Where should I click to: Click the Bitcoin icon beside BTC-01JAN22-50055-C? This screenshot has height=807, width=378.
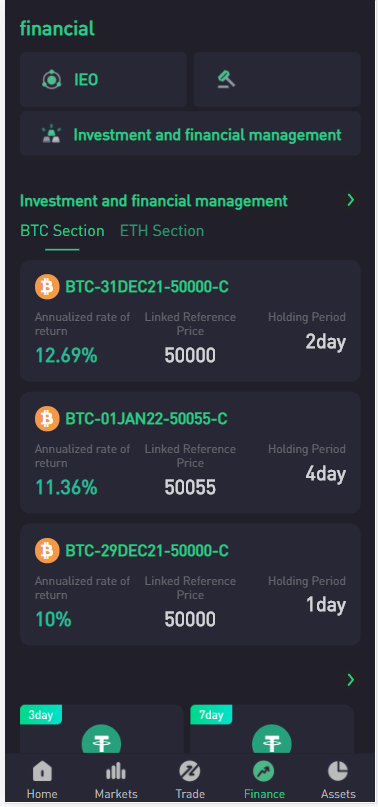pos(47,418)
